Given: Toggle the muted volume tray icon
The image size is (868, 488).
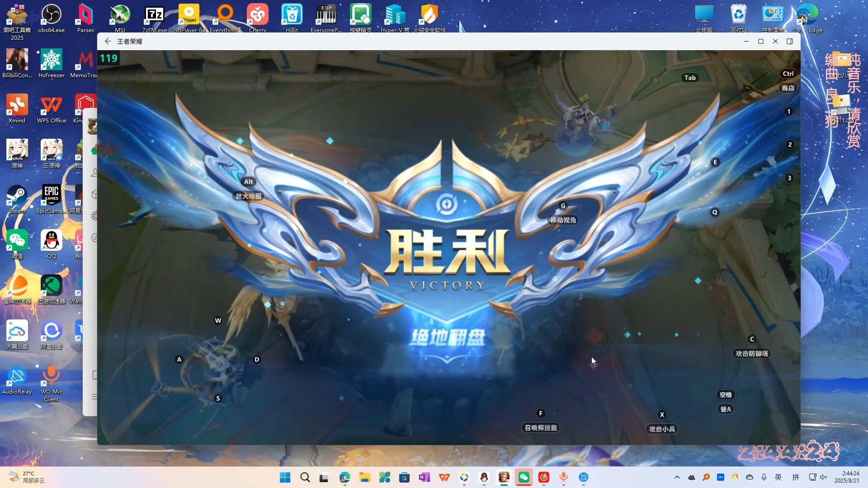Looking at the screenshot, I should click(x=823, y=477).
